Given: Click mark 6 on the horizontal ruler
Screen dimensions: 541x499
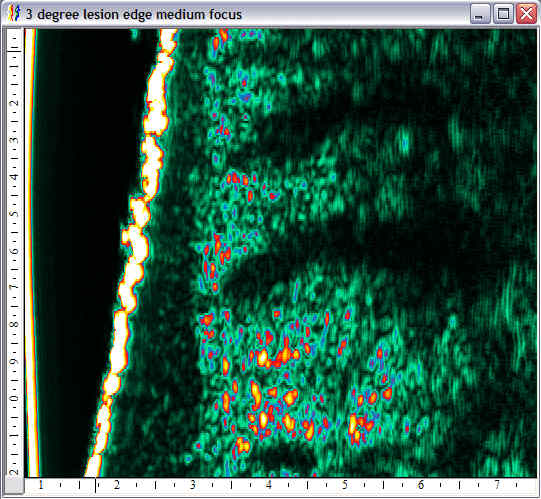Looking at the screenshot, I should (x=421, y=485).
